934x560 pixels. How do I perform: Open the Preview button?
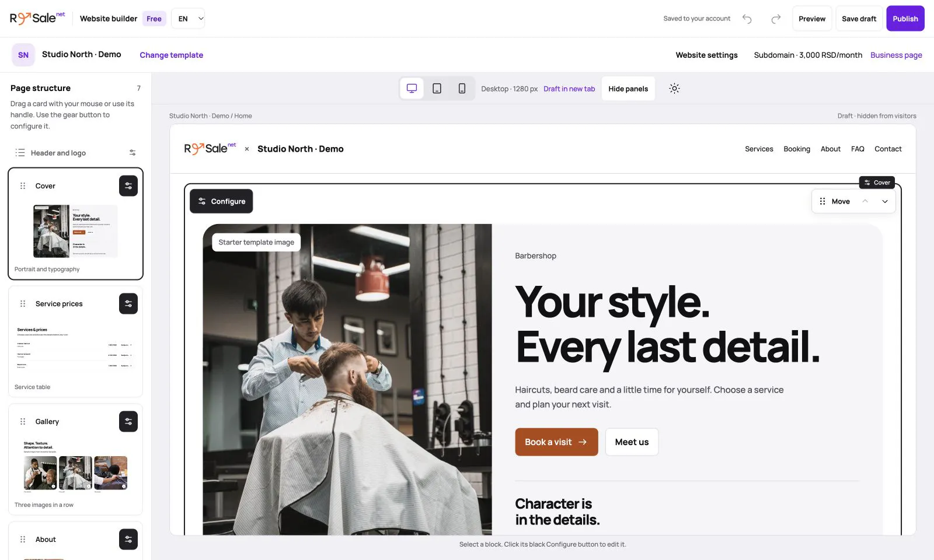812,19
